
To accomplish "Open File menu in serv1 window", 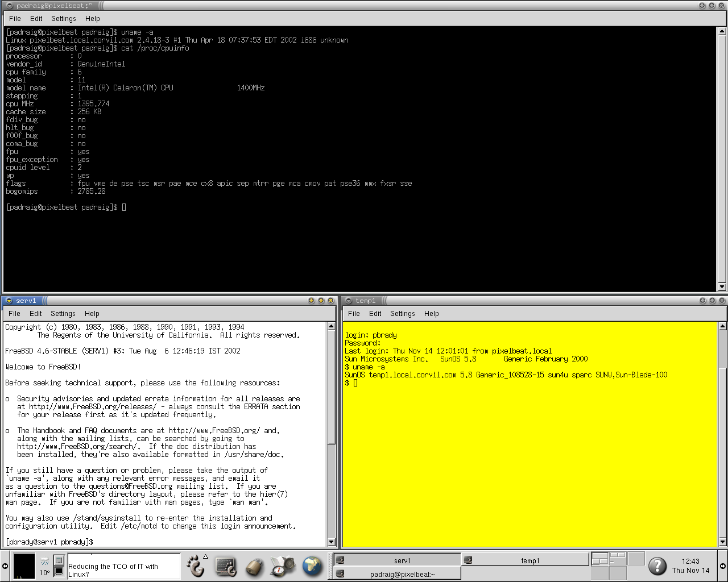I will [15, 314].
